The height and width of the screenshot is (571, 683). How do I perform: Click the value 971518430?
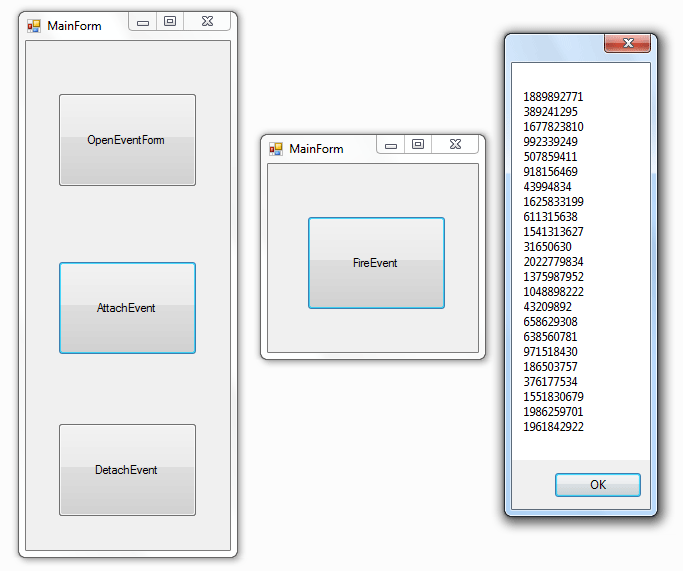(x=551, y=352)
